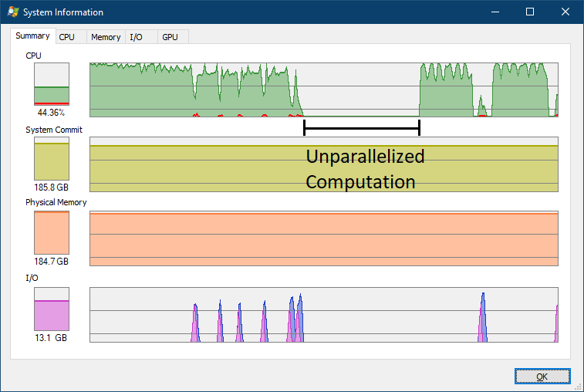Click the System Commit mini gauge
The image size is (584, 392).
(x=52, y=158)
